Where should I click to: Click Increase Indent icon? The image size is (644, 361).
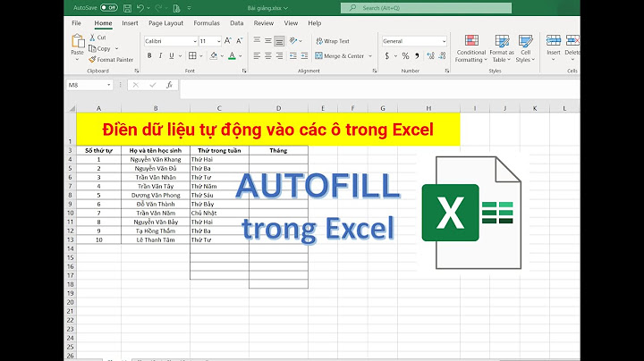pos(304,55)
